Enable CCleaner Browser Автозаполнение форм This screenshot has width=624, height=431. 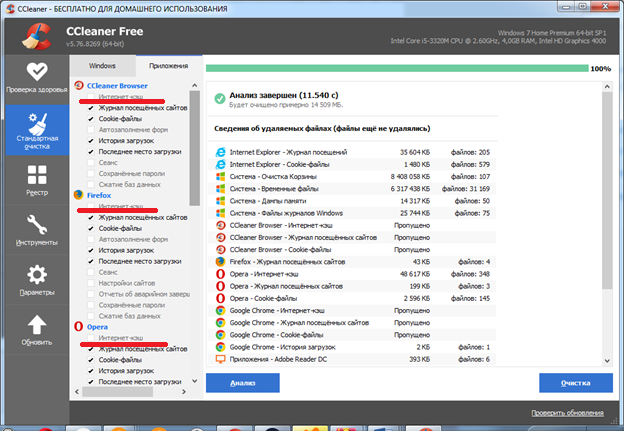pyautogui.click(x=91, y=130)
